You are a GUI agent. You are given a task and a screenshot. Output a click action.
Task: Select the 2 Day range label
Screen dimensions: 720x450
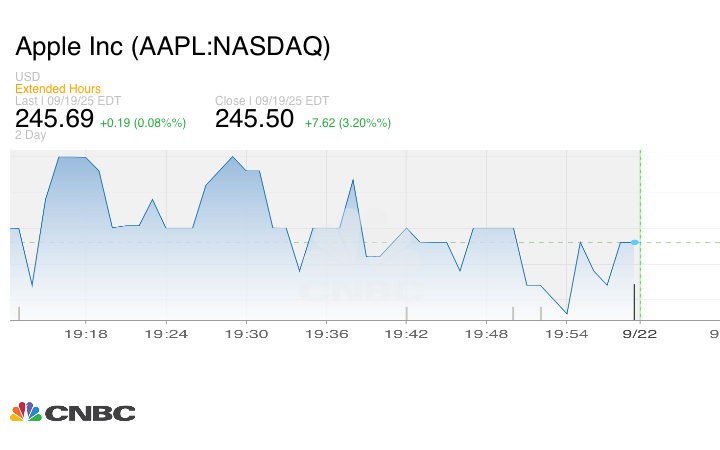pyautogui.click(x=31, y=136)
